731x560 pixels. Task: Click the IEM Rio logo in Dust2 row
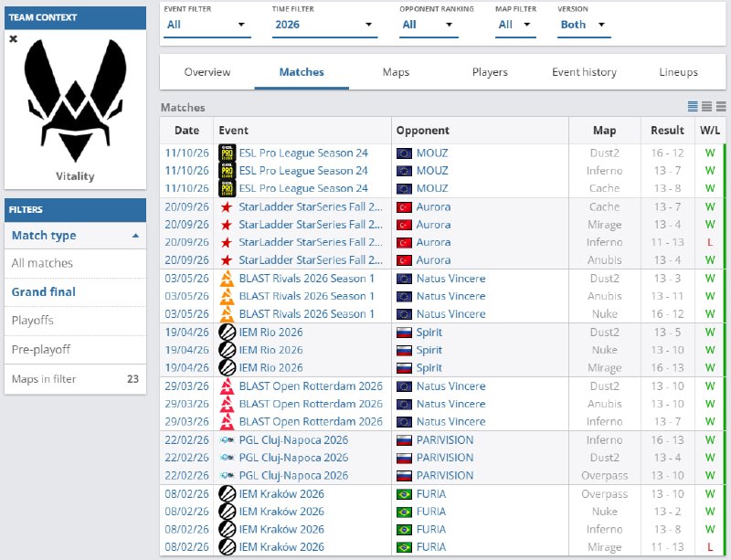pyautogui.click(x=227, y=333)
